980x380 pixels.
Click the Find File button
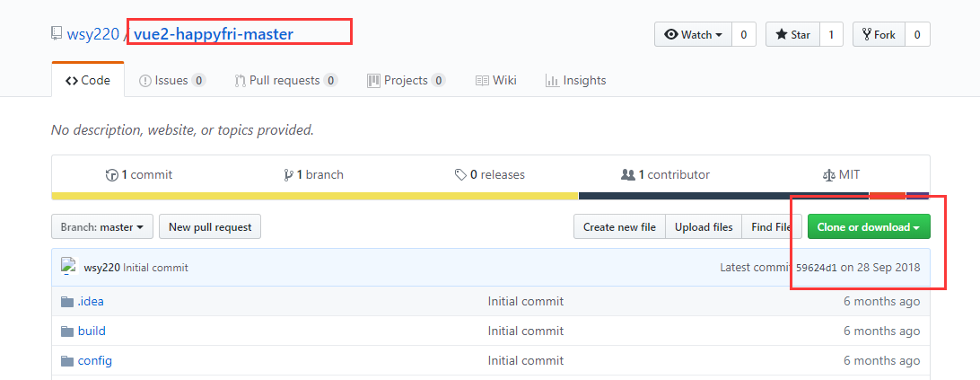(772, 226)
